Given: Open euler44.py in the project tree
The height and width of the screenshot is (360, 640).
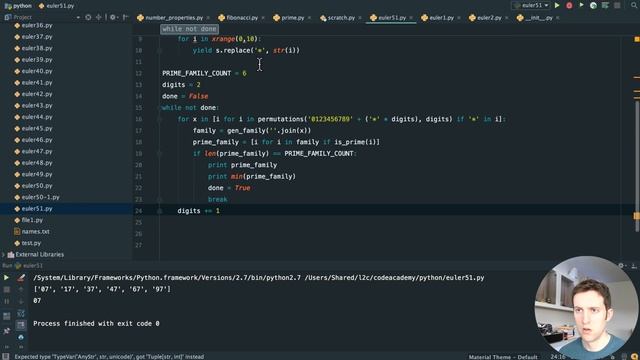Looking at the screenshot, I should pos(37,117).
